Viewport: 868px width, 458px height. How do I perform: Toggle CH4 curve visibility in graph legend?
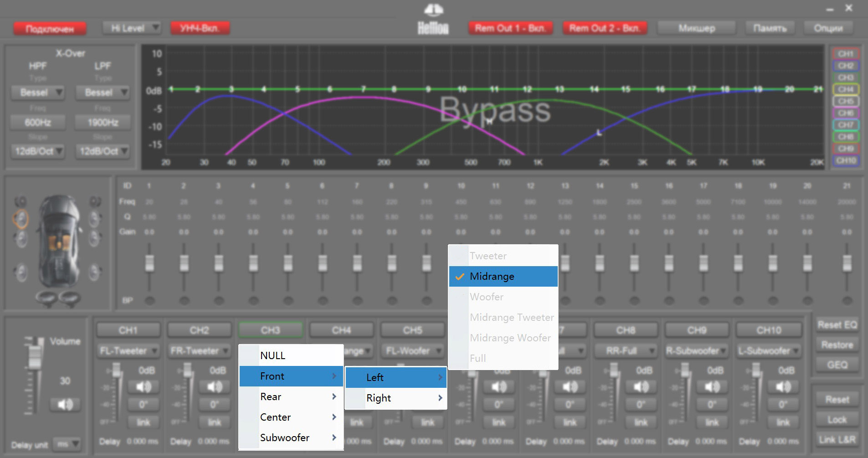pos(846,89)
